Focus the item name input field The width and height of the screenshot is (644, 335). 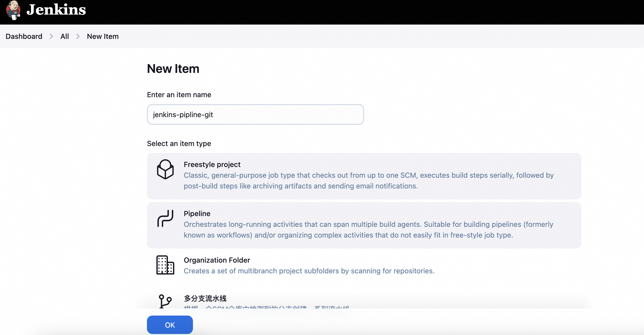coord(255,115)
